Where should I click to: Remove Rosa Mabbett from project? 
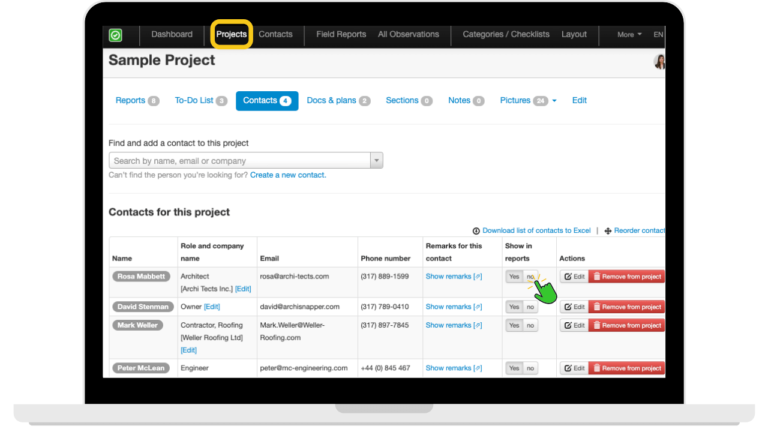tap(627, 277)
